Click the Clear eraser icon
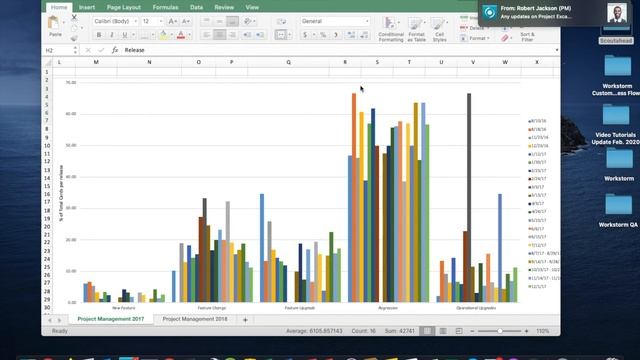640x360 pixels. pyautogui.click(x=505, y=38)
